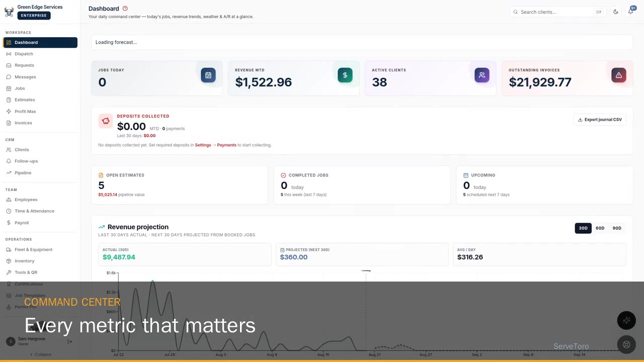
Task: Click the people icon on the Active Clients card
Action: pos(482,75)
